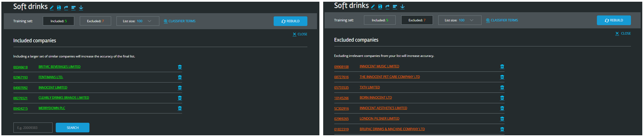This screenshot has width=644, height=137.
Task: Click the share arrow icon in the Included companies panel
Action: point(66,8)
